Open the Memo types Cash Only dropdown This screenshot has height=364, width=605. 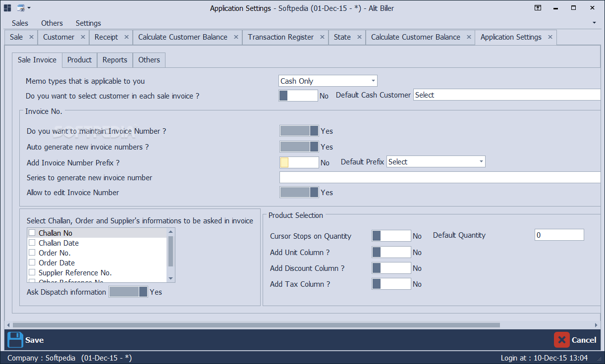328,81
